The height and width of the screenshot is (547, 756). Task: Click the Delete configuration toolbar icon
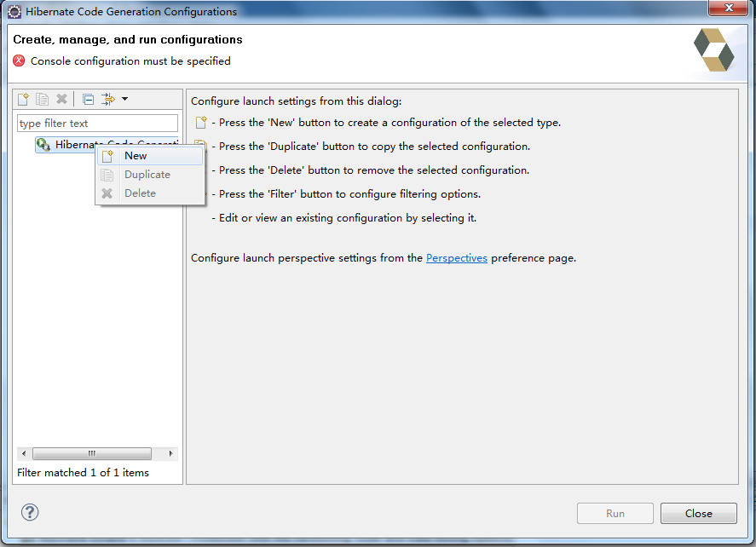pyautogui.click(x=61, y=99)
